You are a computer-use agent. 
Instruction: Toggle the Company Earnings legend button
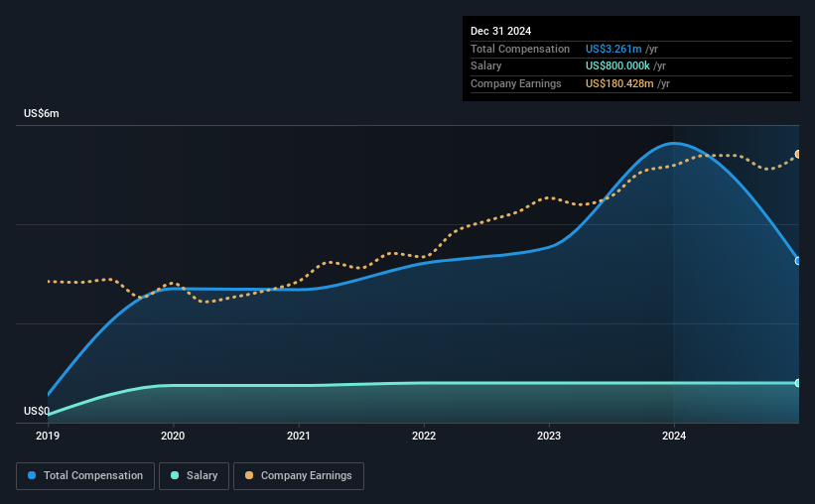click(299, 476)
